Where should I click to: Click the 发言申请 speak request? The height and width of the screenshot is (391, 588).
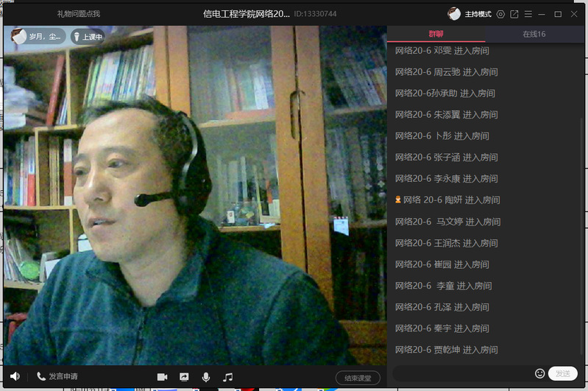tap(57, 376)
